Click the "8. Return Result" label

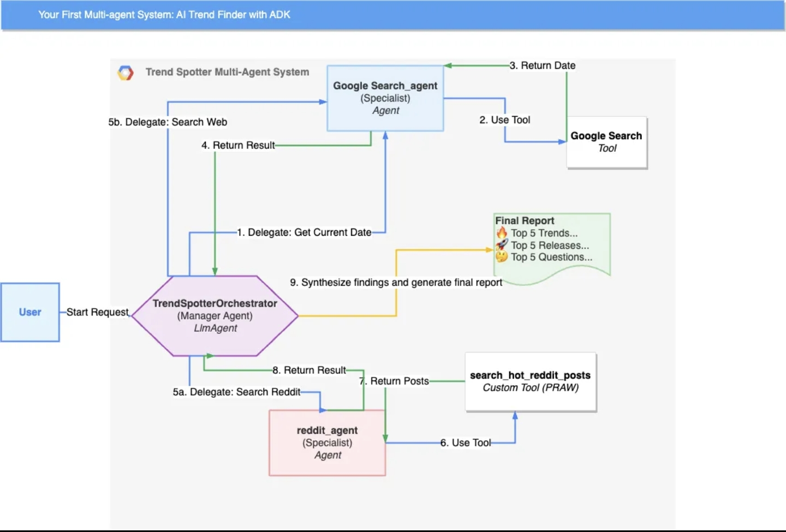(309, 370)
